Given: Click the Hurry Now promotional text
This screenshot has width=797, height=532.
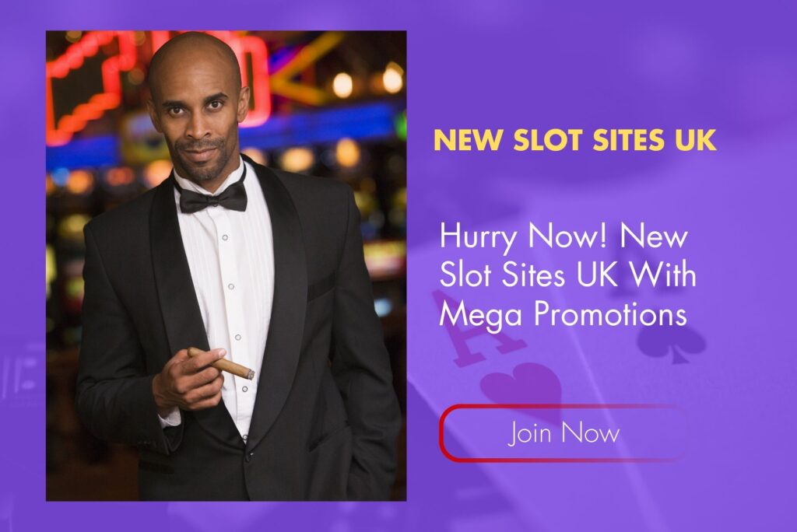Looking at the screenshot, I should coord(567,275).
